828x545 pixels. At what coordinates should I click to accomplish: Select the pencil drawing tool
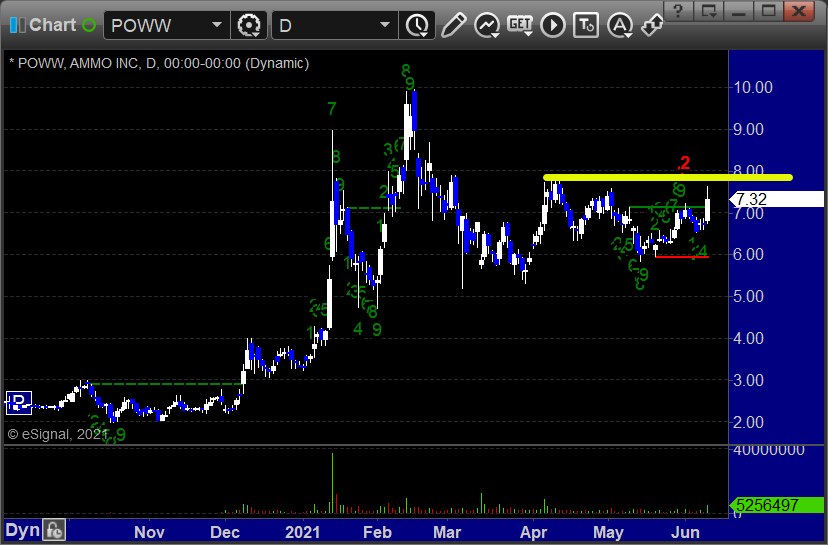454,25
